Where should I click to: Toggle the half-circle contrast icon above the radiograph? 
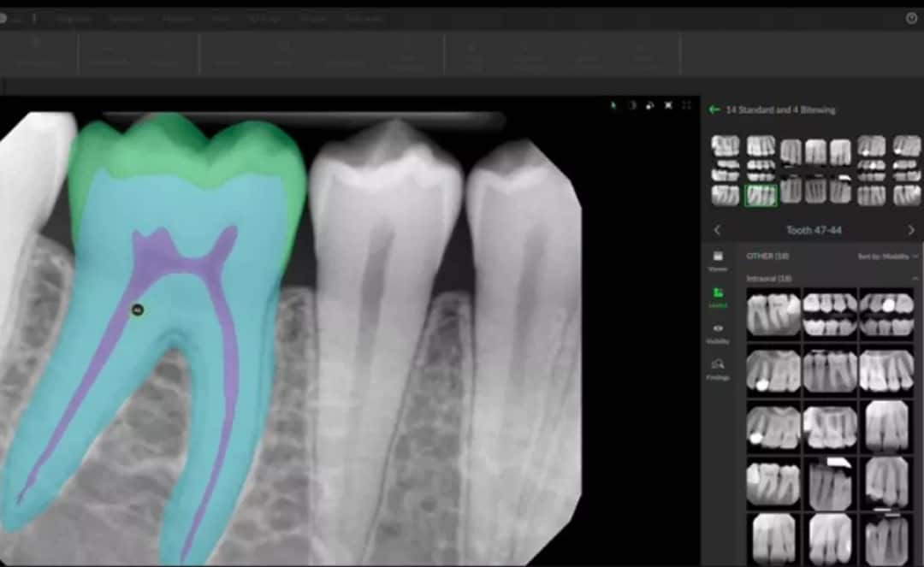point(631,105)
